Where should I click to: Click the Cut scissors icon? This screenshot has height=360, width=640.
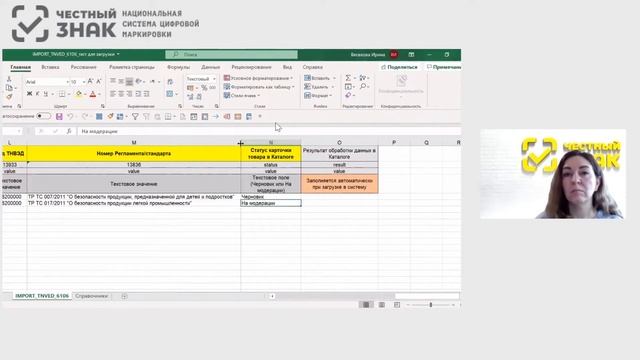(x=9, y=79)
